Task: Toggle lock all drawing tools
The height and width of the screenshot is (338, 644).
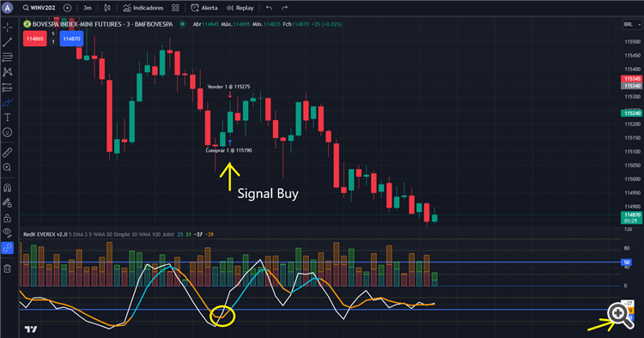Action: point(7,218)
